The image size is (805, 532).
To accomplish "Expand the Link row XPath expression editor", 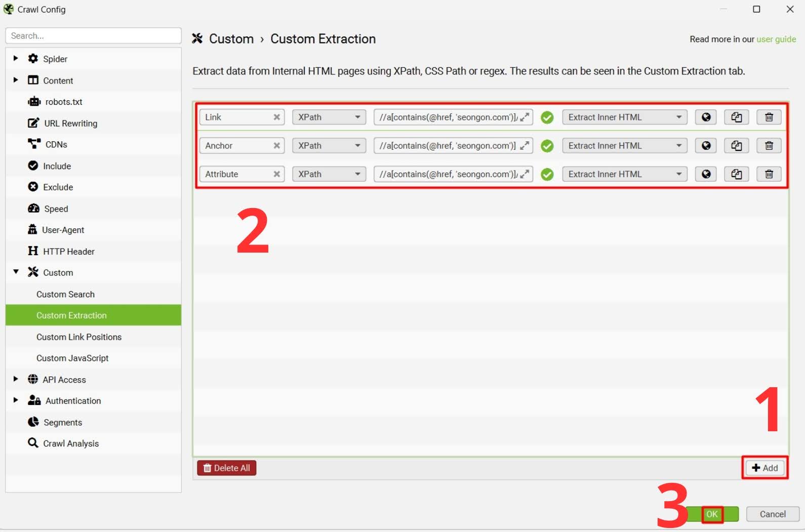I will (x=525, y=117).
